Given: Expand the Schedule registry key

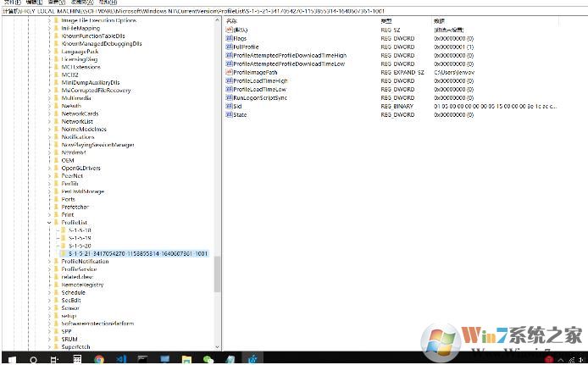Looking at the screenshot, I should [x=50, y=292].
